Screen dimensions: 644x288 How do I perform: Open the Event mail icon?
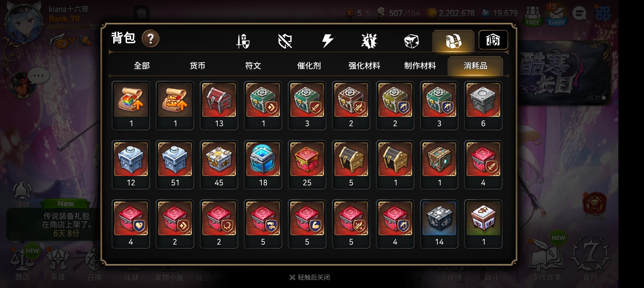(x=556, y=15)
